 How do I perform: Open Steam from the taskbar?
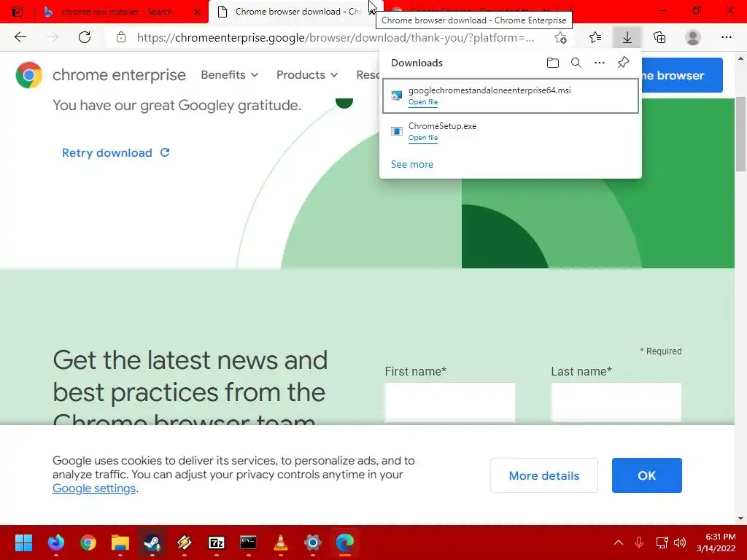coord(152,542)
